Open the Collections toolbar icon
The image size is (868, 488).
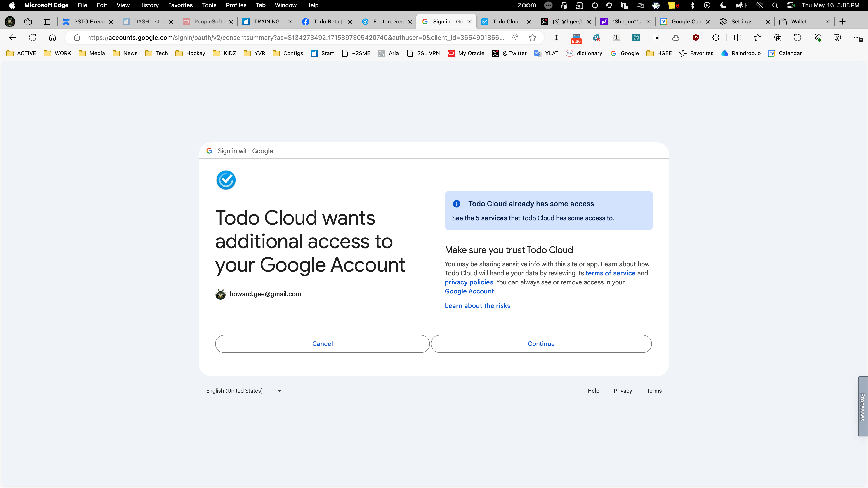click(x=777, y=37)
